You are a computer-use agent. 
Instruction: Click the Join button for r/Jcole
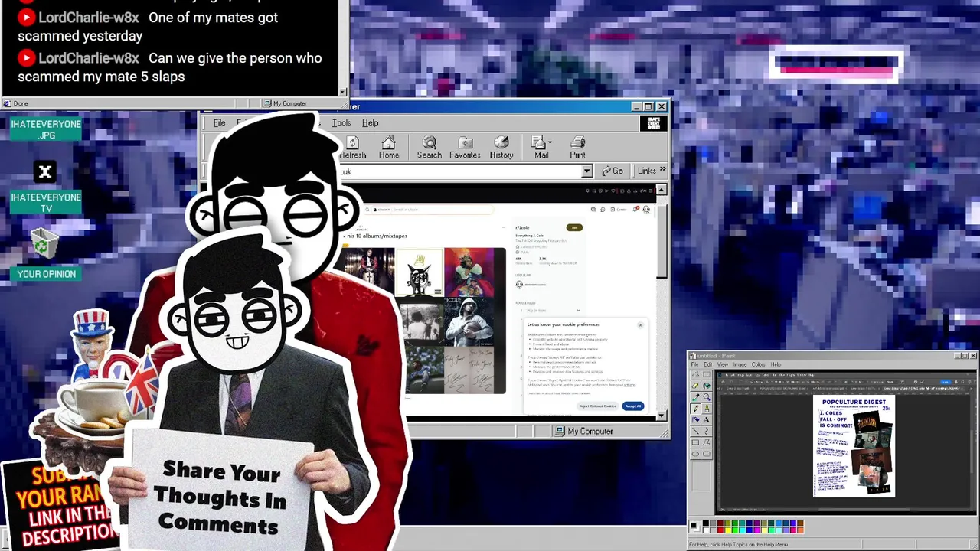[x=574, y=227]
